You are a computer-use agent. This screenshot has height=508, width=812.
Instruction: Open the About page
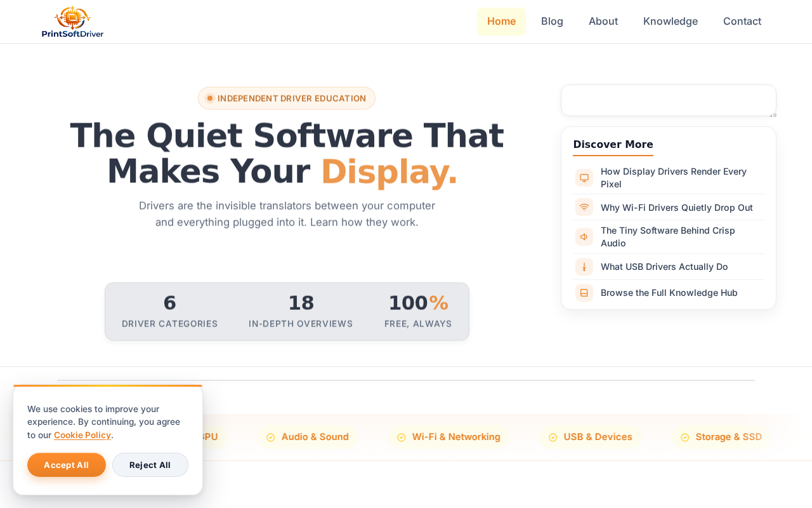pos(603,22)
